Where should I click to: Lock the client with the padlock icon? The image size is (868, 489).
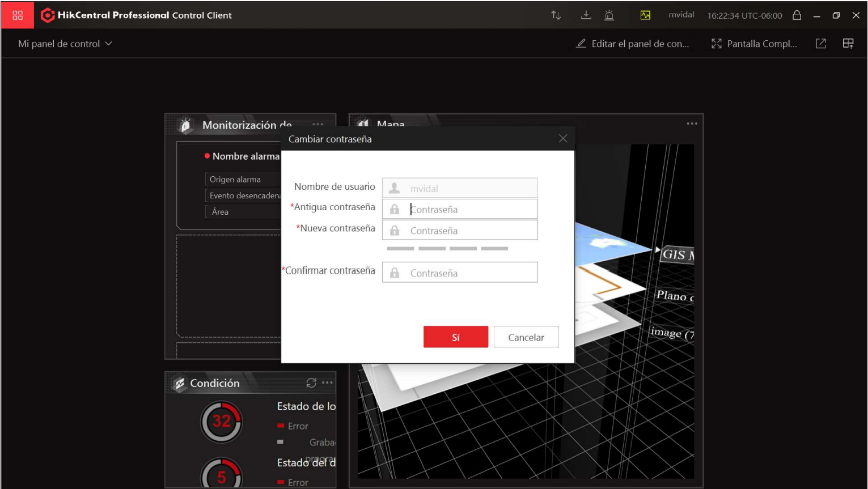coord(797,15)
